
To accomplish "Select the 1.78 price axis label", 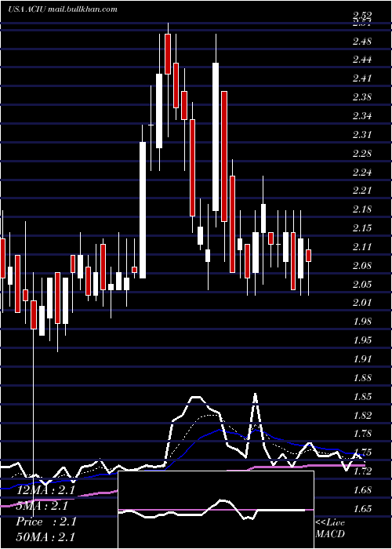I will click(x=361, y=434).
